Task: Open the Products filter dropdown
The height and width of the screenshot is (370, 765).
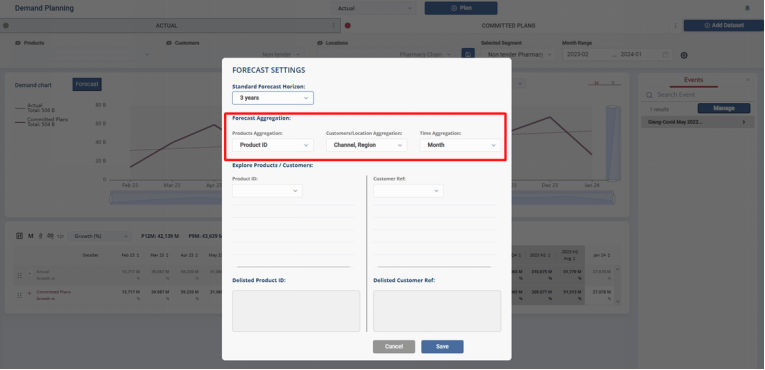Action: coord(84,55)
